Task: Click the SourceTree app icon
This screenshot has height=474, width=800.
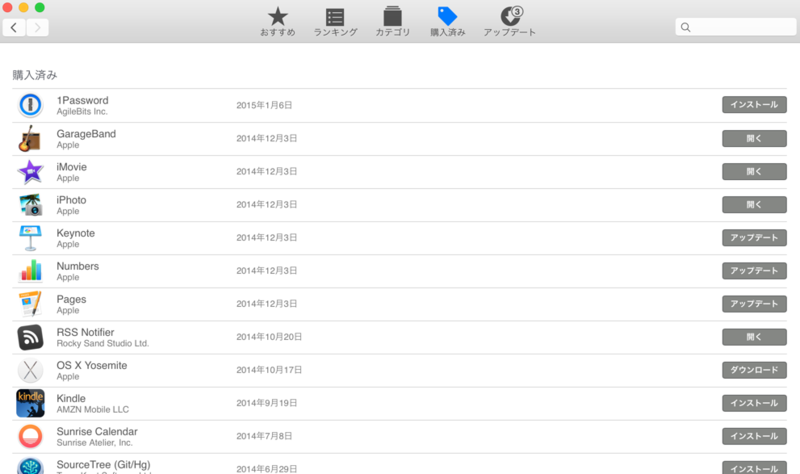Action: 31,466
